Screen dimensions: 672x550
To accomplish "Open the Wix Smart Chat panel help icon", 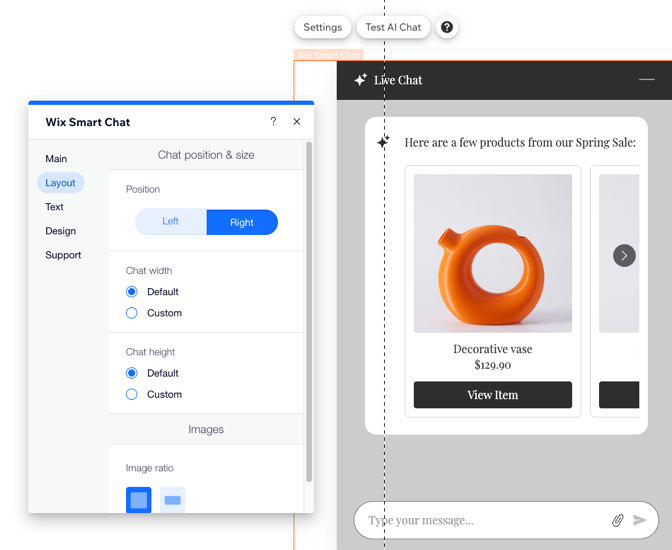I will (273, 121).
